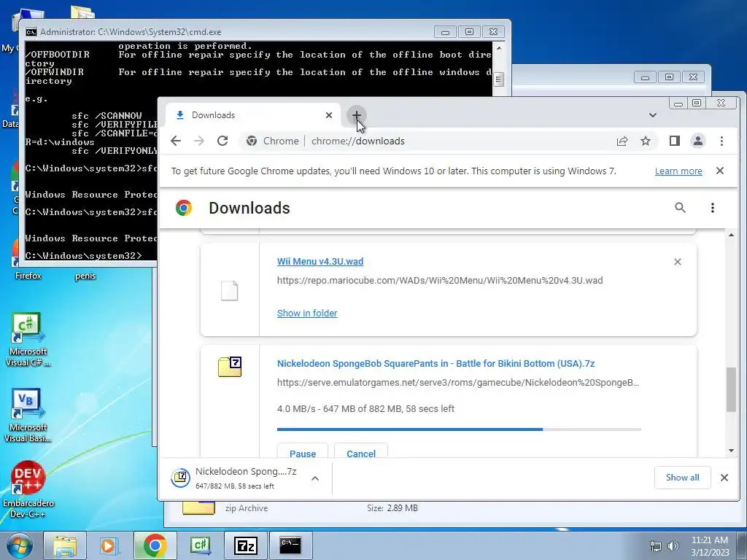Select the Downloads tab
The image size is (747, 560).
tap(252, 115)
